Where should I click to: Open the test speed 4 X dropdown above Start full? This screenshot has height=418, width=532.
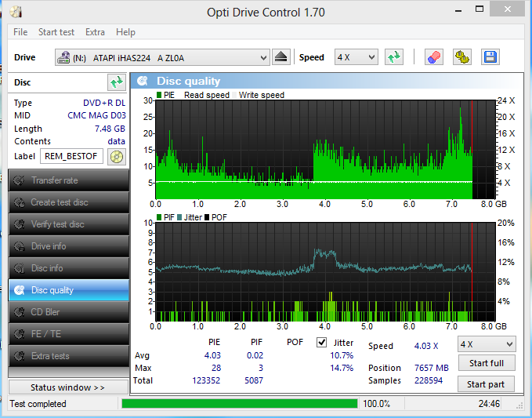[x=487, y=344]
